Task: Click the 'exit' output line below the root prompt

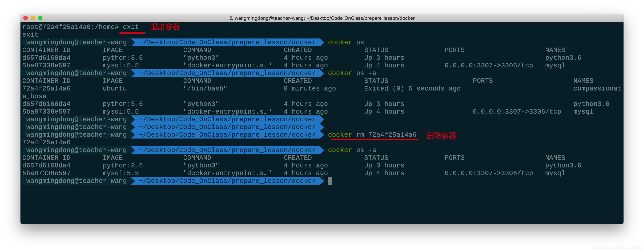Action: click(30, 35)
